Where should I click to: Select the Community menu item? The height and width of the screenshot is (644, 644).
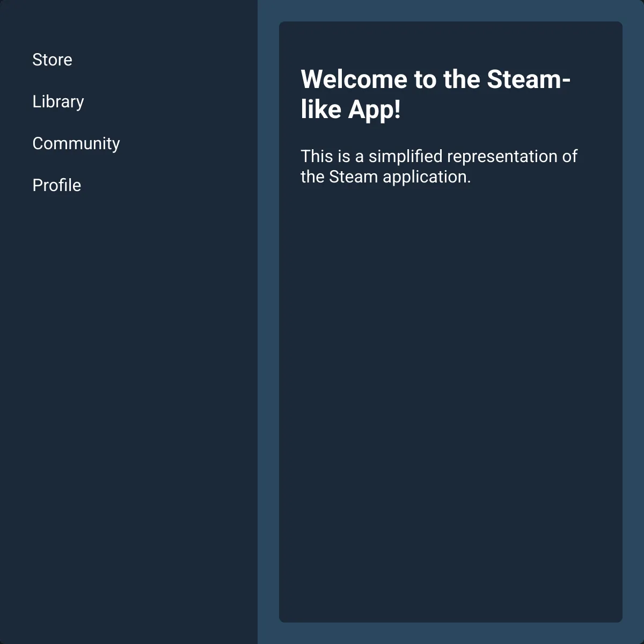click(76, 143)
